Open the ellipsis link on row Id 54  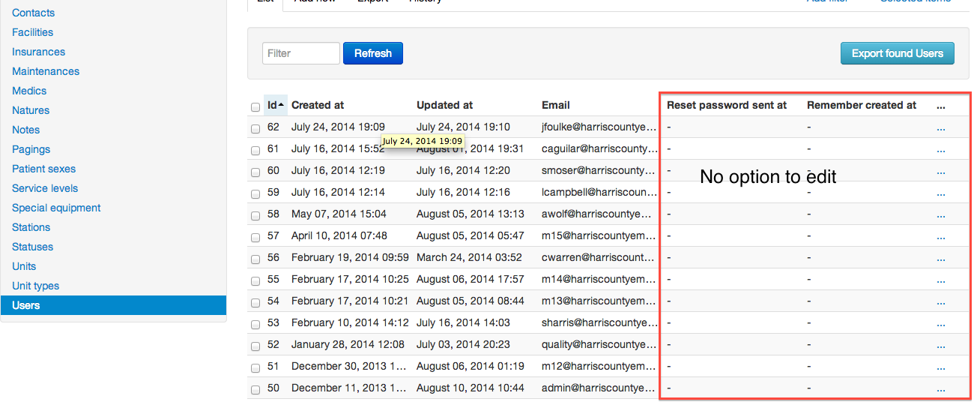941,301
